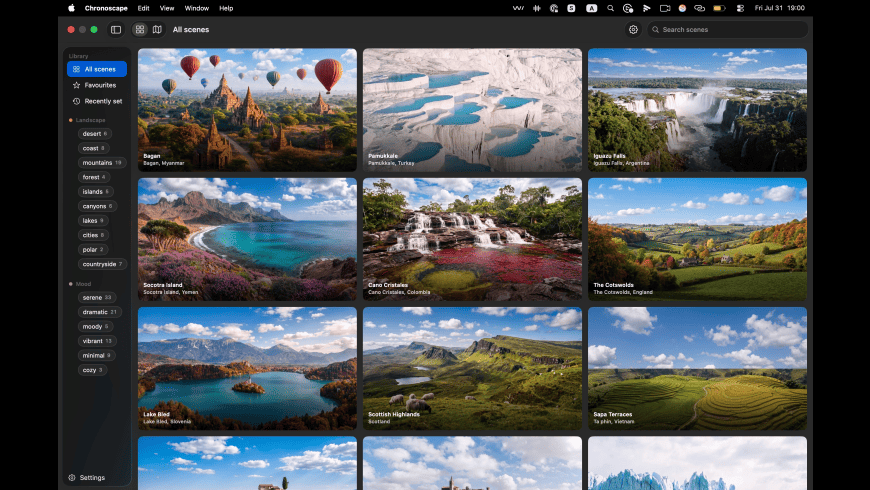This screenshot has width=870, height=490.
Task: Filter by the canyons tag
Action: tap(97, 206)
